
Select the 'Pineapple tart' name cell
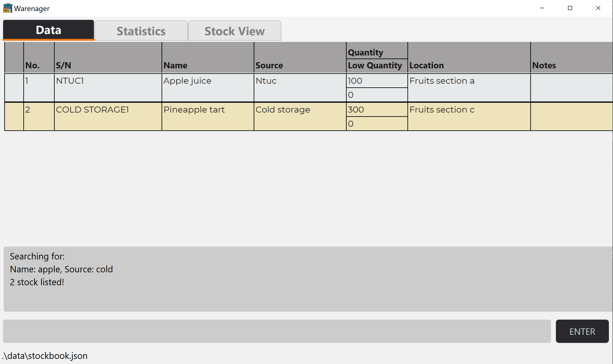pos(208,116)
